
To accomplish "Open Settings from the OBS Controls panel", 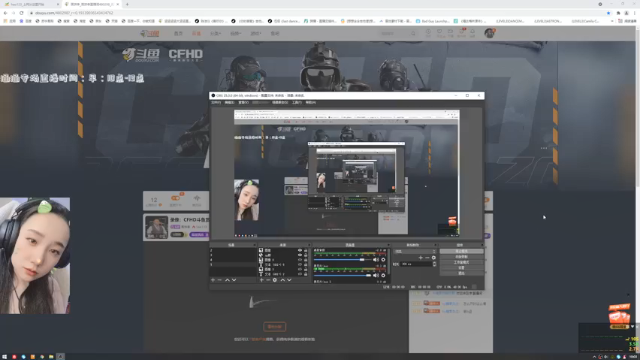I will [x=462, y=268].
